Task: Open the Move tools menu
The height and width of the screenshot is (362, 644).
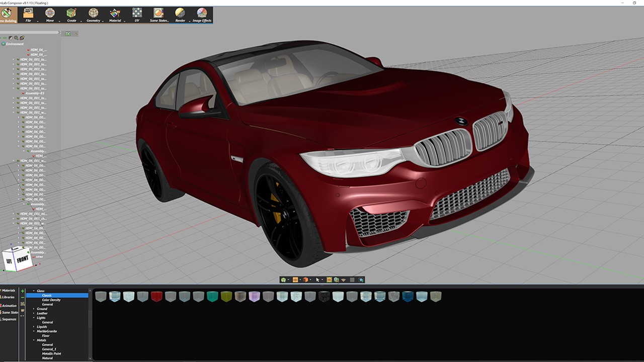Action: click(x=50, y=13)
